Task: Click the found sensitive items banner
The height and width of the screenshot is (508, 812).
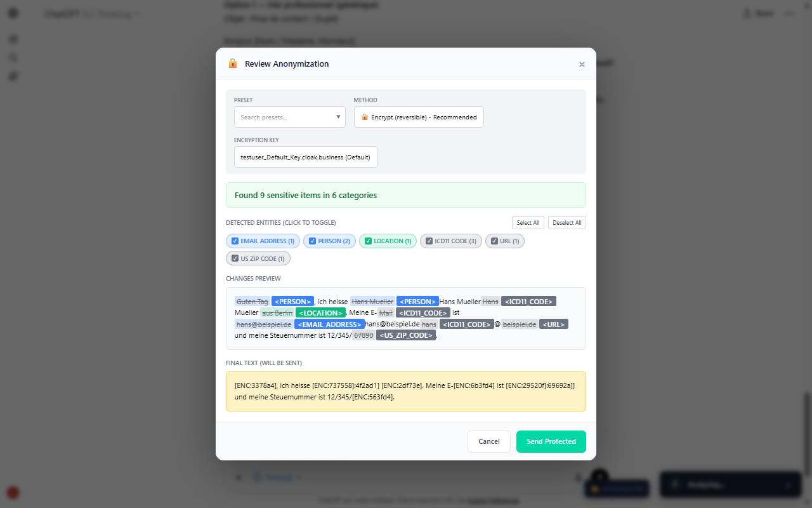Action: tap(405, 195)
